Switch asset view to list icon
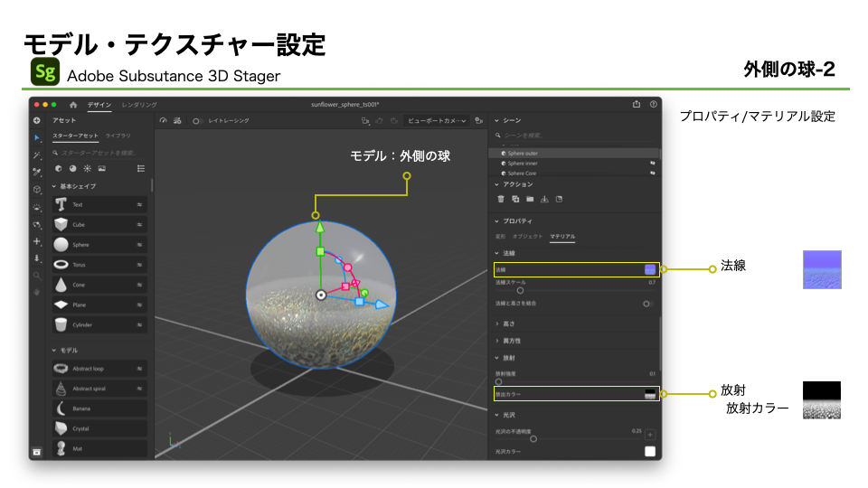 coord(141,169)
